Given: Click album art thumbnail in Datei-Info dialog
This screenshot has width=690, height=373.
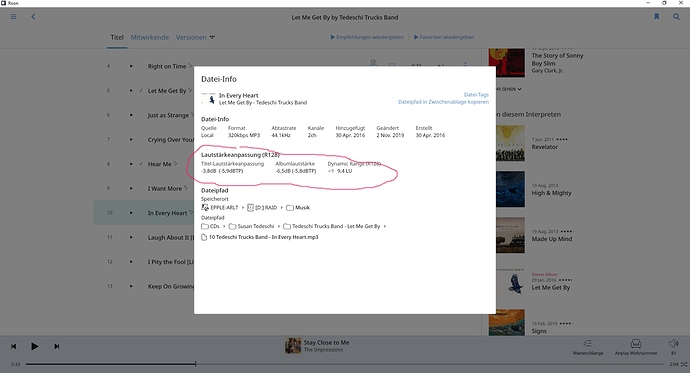Looking at the screenshot, I should pos(208,99).
